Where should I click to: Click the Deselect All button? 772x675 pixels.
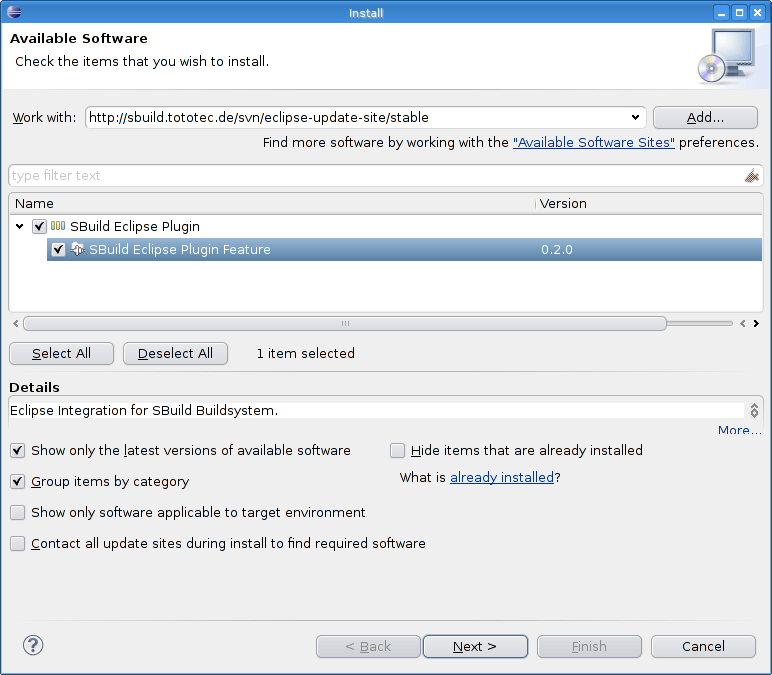pos(175,354)
